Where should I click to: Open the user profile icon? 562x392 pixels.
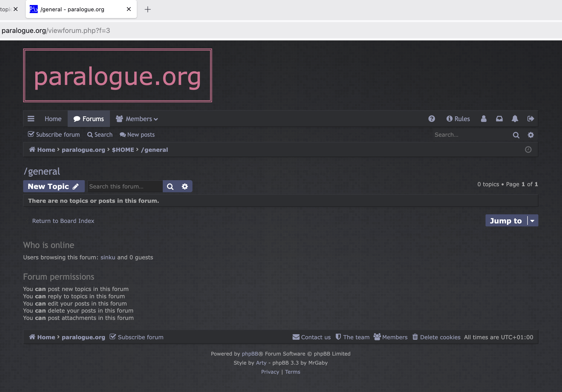(x=484, y=119)
